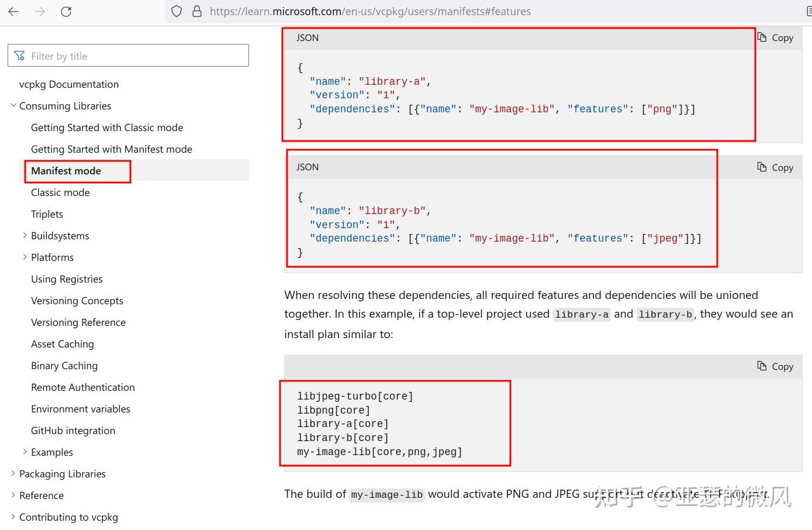Expand the Platforms tree node

(x=25, y=257)
